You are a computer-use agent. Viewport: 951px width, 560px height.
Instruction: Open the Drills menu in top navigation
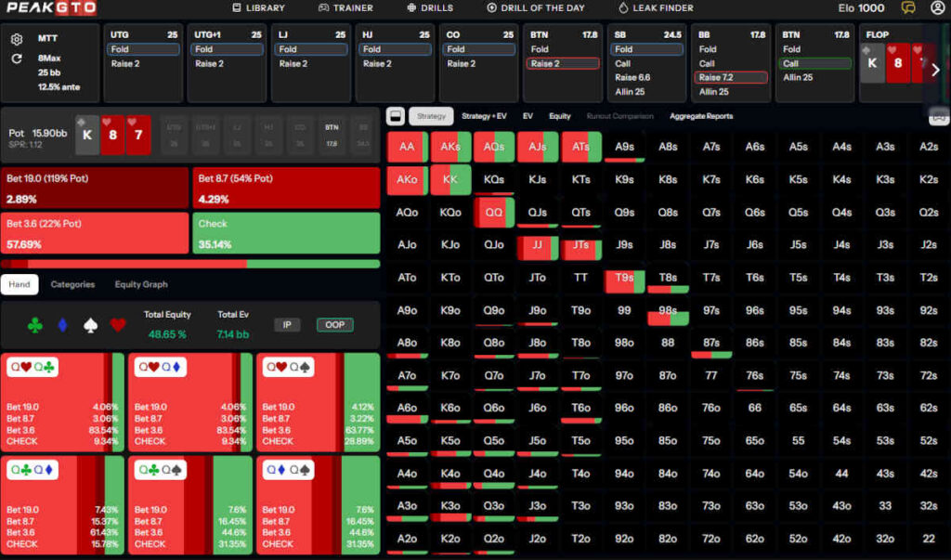[x=430, y=8]
